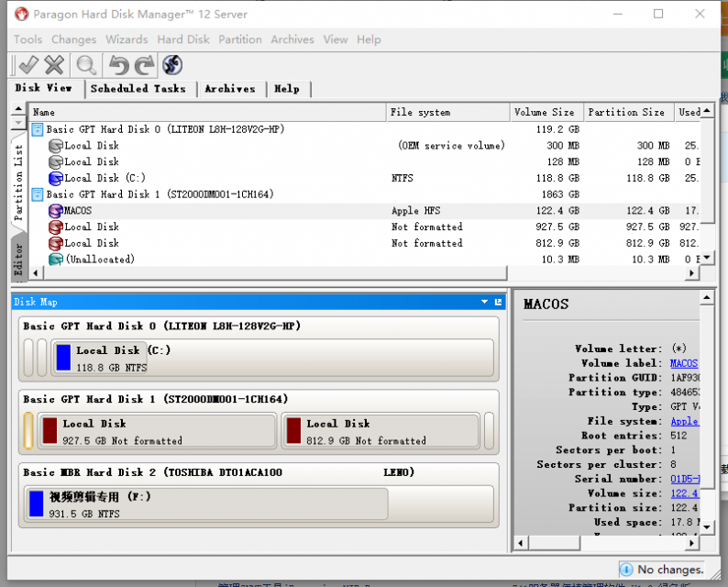Screen dimensions: 728x587
Task: Select Local Disk (C:) block in disk map
Action: 272,358
